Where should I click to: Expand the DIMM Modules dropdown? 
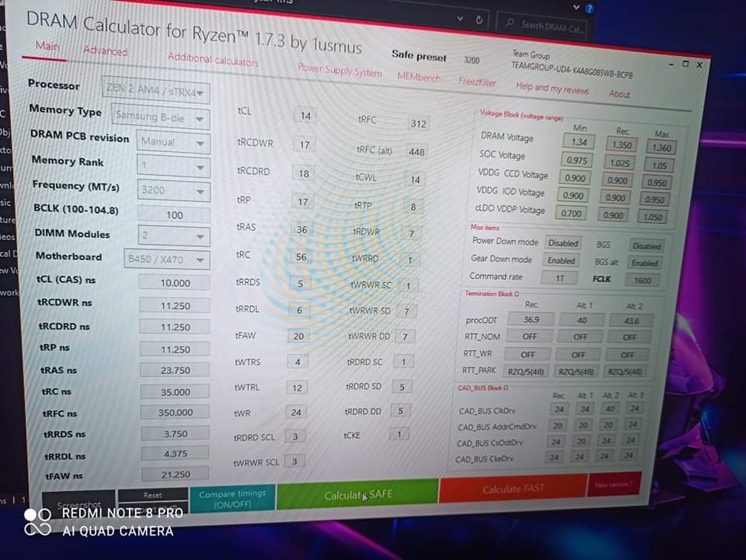[x=174, y=235]
